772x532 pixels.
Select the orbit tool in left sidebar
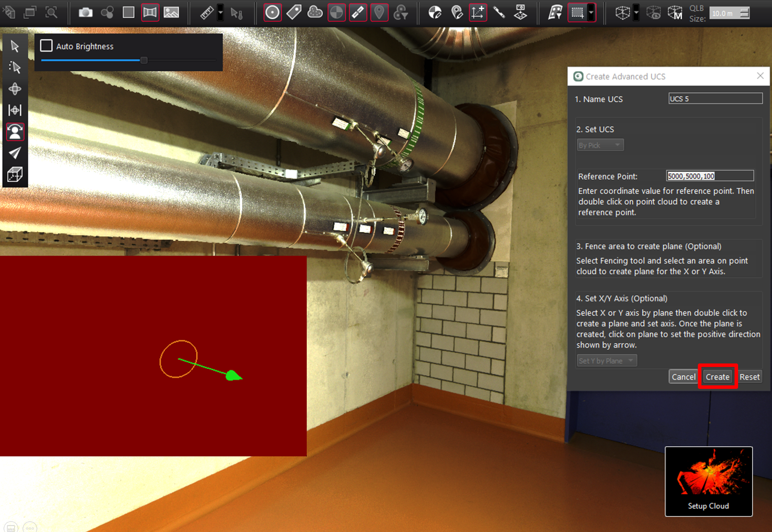click(14, 89)
